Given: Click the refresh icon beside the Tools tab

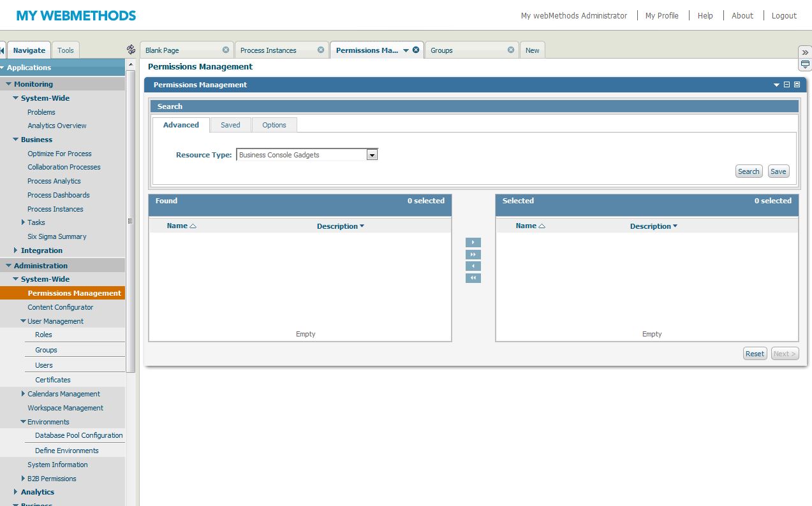Looking at the screenshot, I should coord(131,50).
